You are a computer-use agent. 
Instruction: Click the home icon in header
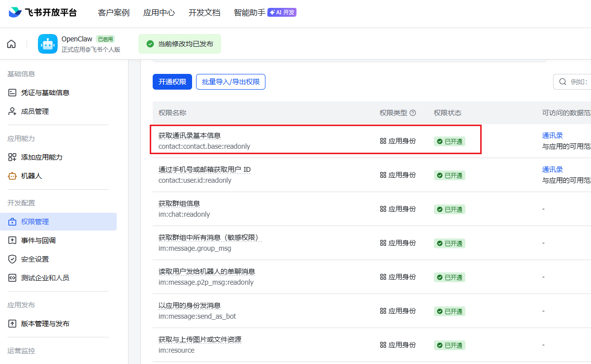(11, 44)
